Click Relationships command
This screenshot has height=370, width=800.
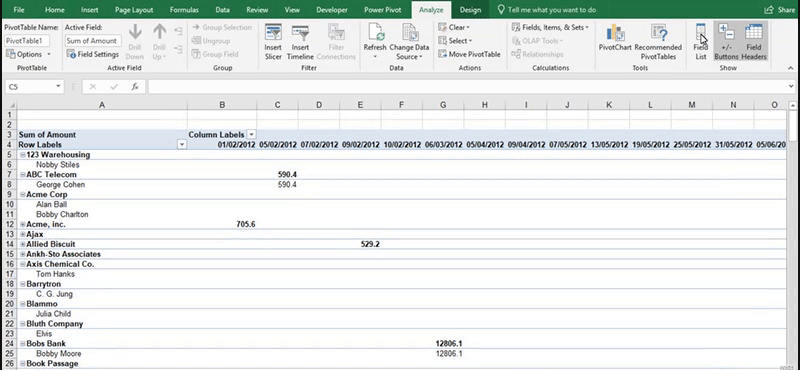[x=537, y=54]
